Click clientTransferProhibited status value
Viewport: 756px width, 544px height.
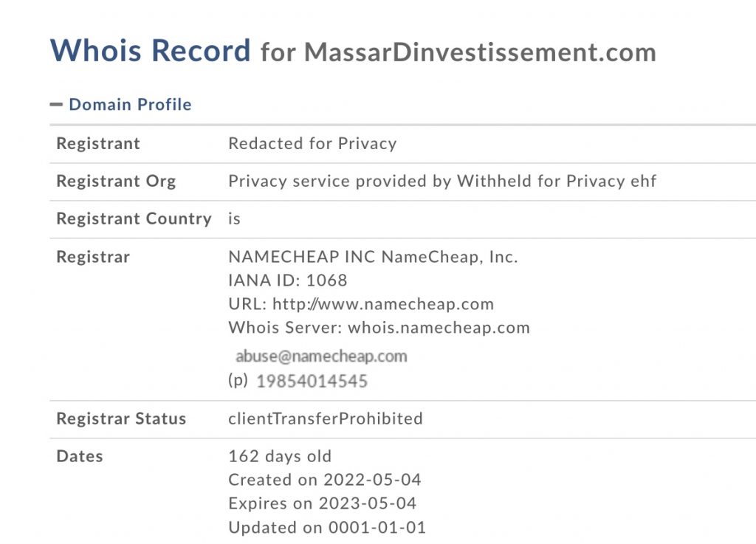point(326,419)
